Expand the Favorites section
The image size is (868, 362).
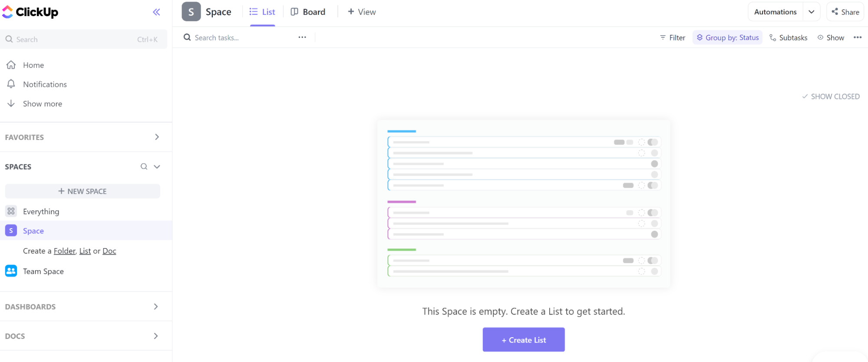(157, 137)
